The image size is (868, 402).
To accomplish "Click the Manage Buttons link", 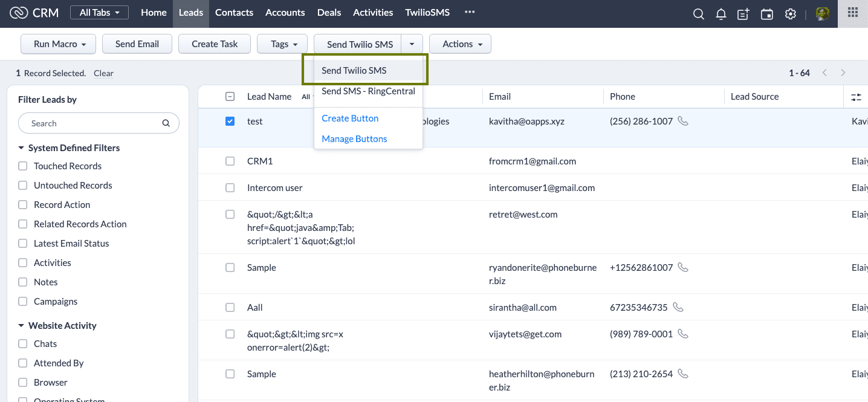I will pos(354,138).
